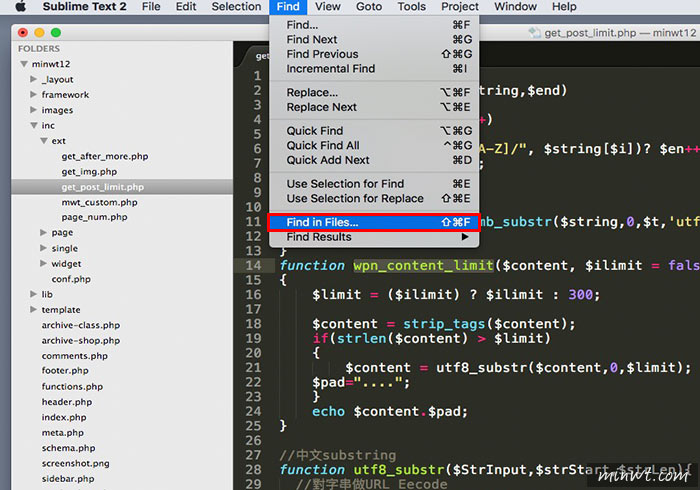
Task: Open comments.php in sidebar
Action: [75, 356]
